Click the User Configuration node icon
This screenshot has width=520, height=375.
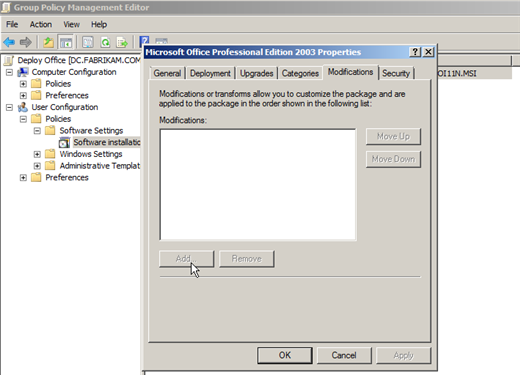click(23, 107)
